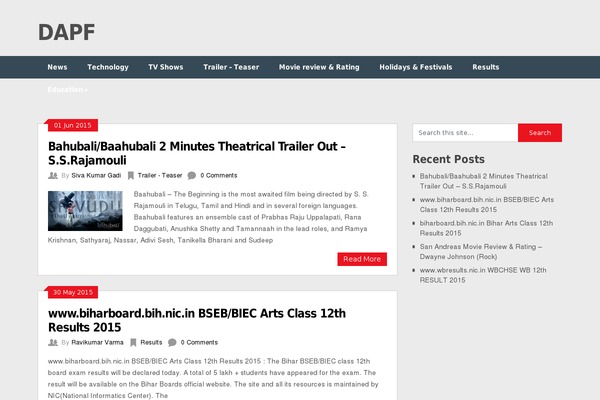The height and width of the screenshot is (400, 600).
Task: Open Holidays & Festivals menu
Action: click(x=416, y=67)
